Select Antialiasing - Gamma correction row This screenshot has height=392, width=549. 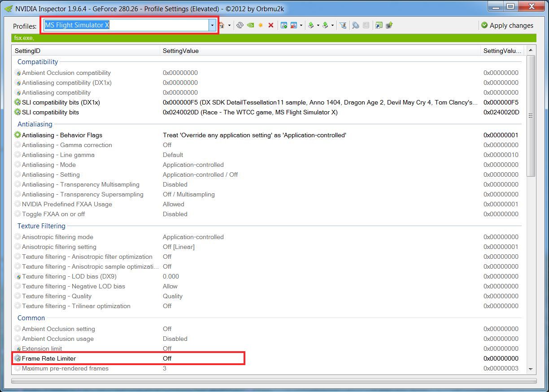[x=267, y=145]
